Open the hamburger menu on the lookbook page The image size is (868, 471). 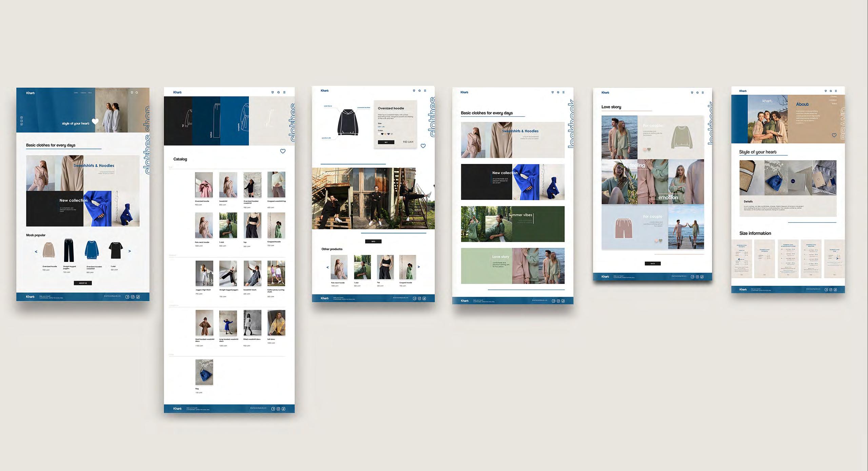point(564,92)
